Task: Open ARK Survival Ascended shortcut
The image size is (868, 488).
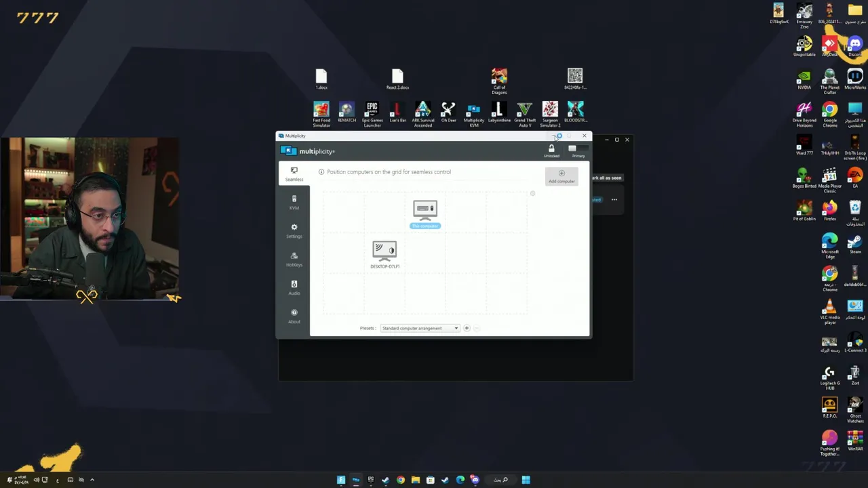Action: 423,114
